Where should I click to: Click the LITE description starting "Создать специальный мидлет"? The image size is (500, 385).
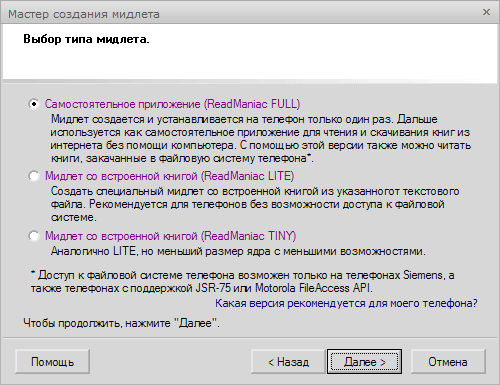tap(255, 204)
